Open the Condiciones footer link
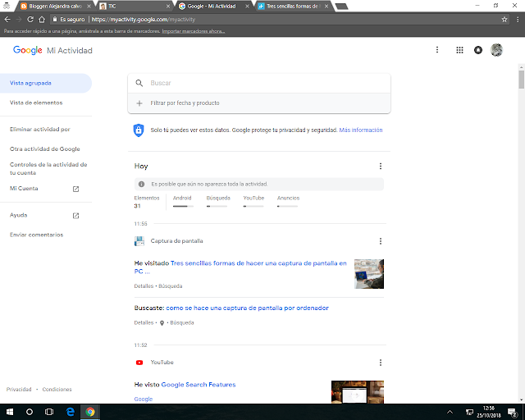 click(57, 389)
